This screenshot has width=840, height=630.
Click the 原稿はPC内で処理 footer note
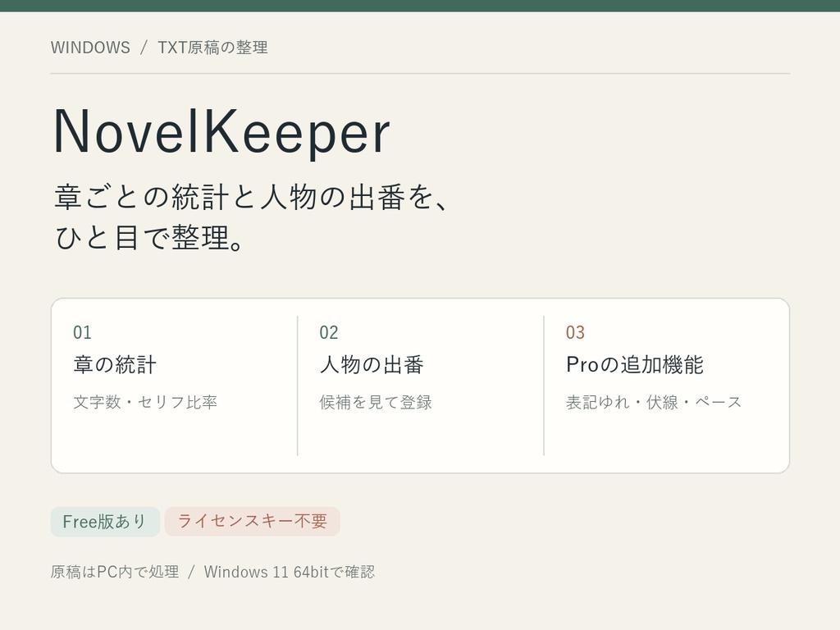pos(115,572)
